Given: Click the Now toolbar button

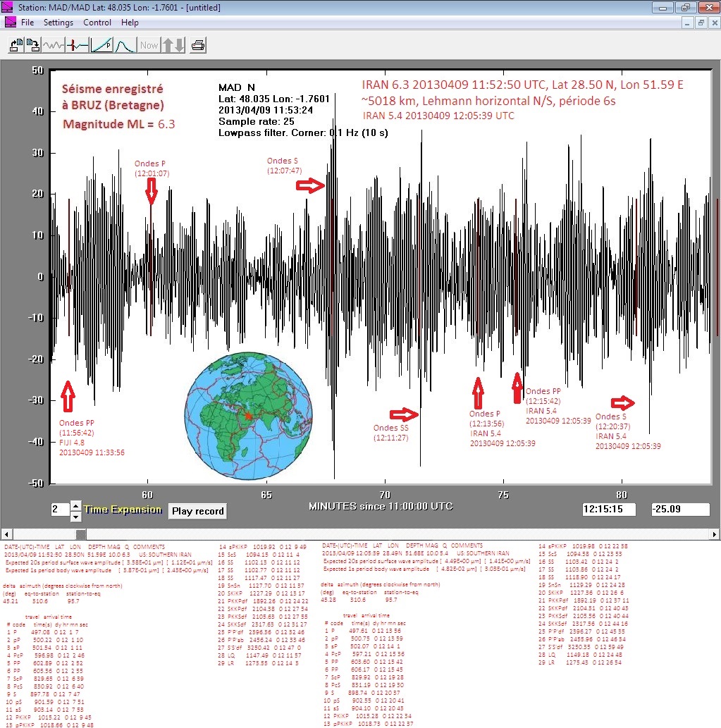Looking at the screenshot, I should point(149,45).
